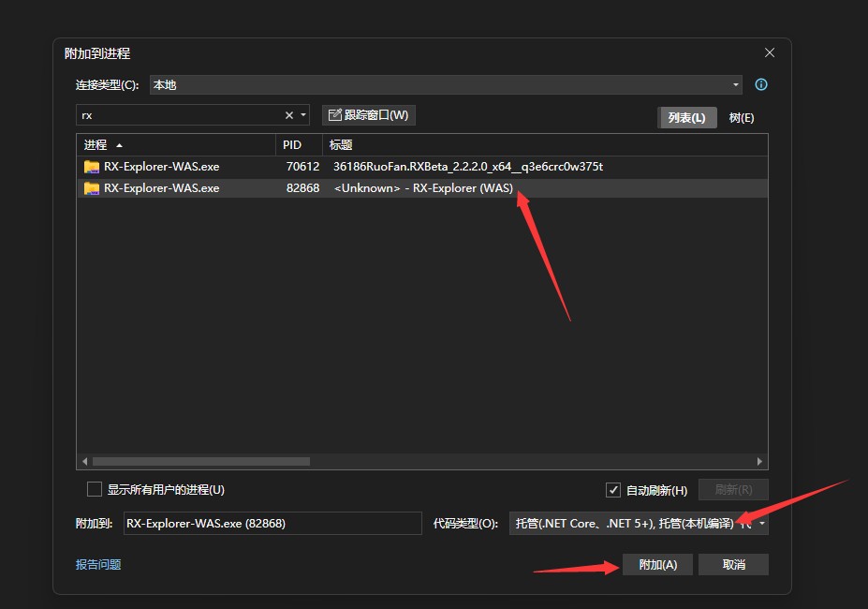Image resolution: width=868 pixels, height=609 pixels.
Task: Open the code type (代码类型) dropdown
Action: 639,524
